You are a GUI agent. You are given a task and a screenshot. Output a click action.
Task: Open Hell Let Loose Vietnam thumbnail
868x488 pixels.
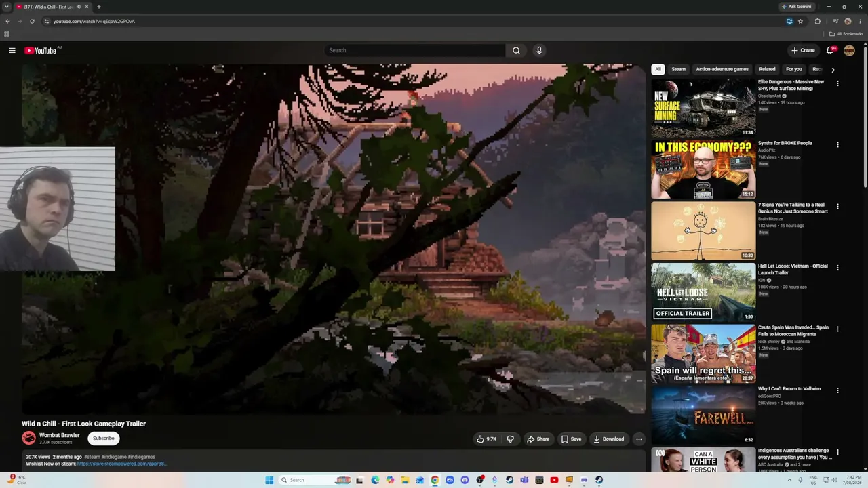[703, 292]
